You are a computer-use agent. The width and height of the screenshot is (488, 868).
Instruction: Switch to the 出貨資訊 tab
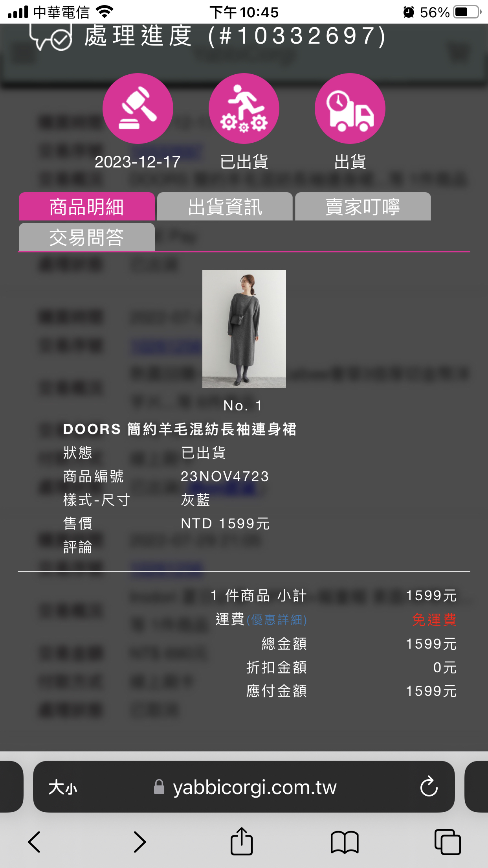pos(225,206)
